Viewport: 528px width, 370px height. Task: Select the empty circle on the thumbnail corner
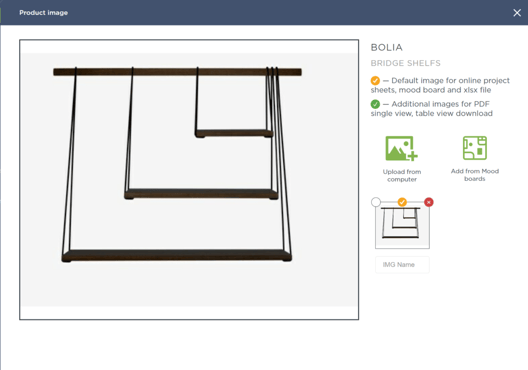[376, 202]
